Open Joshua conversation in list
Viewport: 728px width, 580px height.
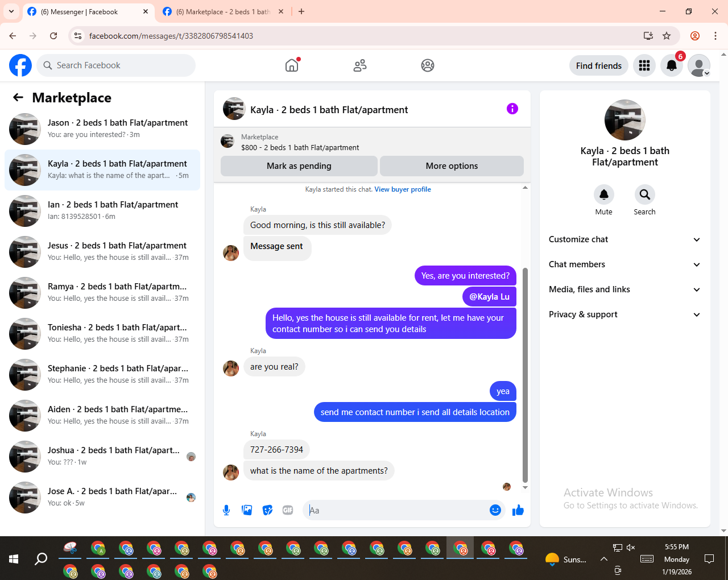[102, 457]
